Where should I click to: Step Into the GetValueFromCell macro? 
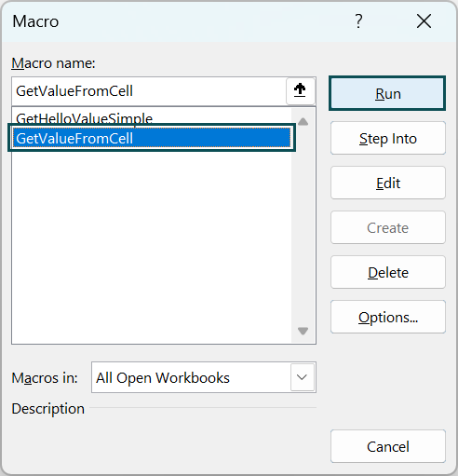click(x=388, y=138)
